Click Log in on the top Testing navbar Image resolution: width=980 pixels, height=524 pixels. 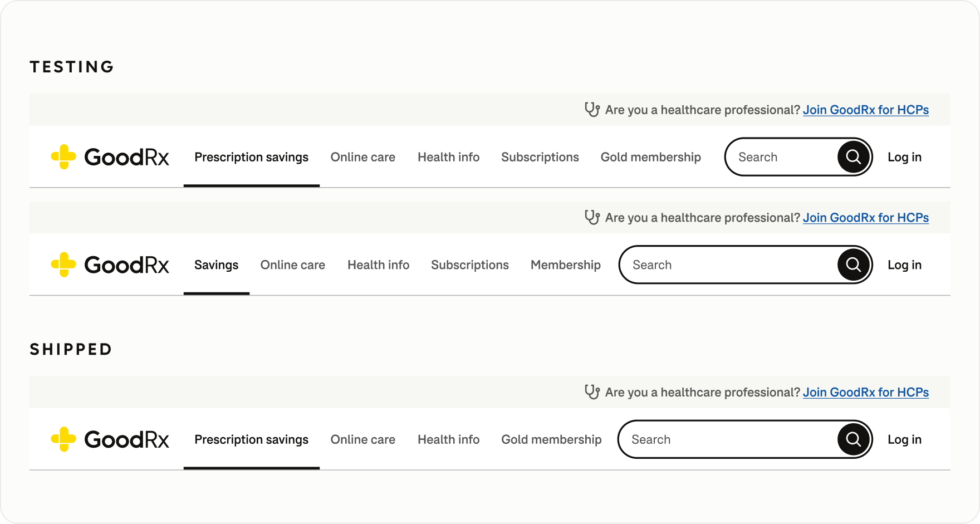pyautogui.click(x=905, y=157)
